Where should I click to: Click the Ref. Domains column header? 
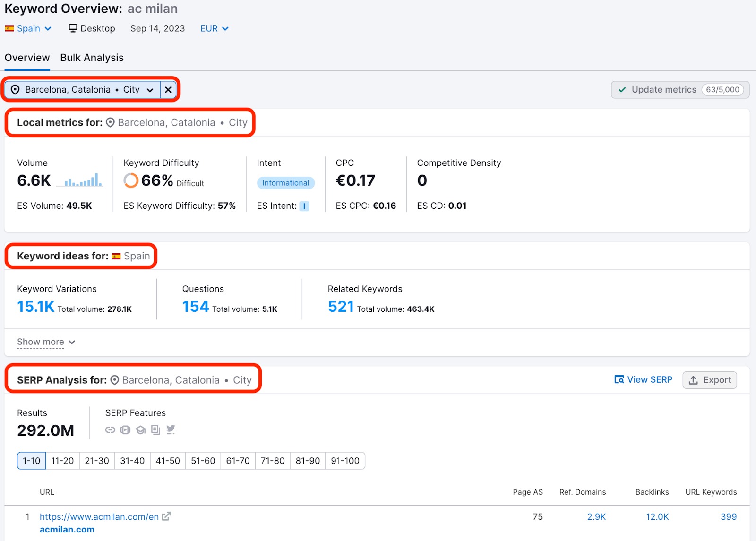point(583,492)
